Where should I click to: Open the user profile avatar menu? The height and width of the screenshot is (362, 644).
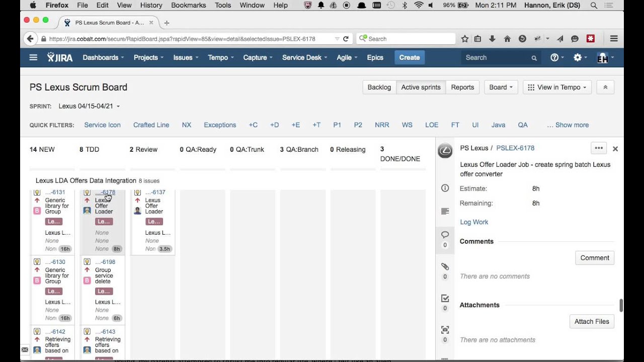tap(605, 57)
